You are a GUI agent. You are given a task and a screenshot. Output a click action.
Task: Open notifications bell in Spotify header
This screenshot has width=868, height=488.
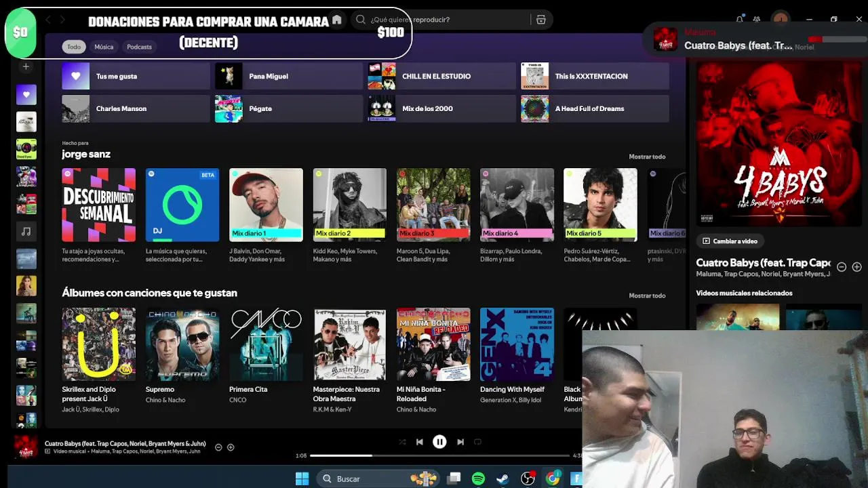pos(740,20)
